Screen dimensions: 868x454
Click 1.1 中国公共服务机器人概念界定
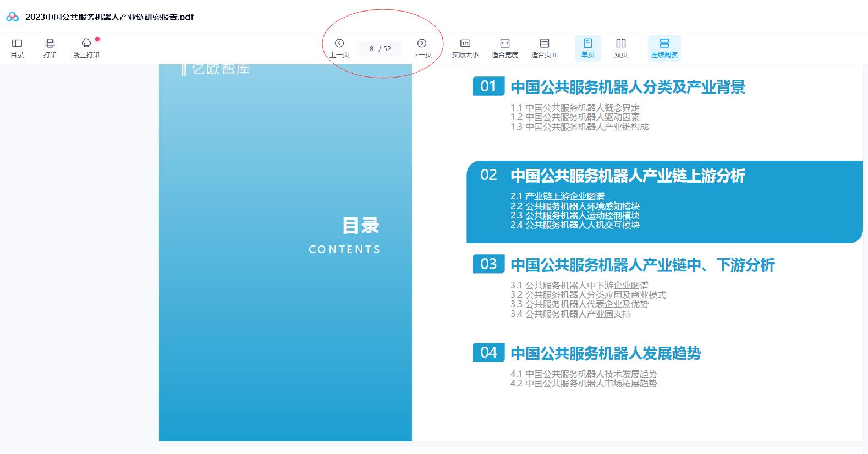[575, 108]
